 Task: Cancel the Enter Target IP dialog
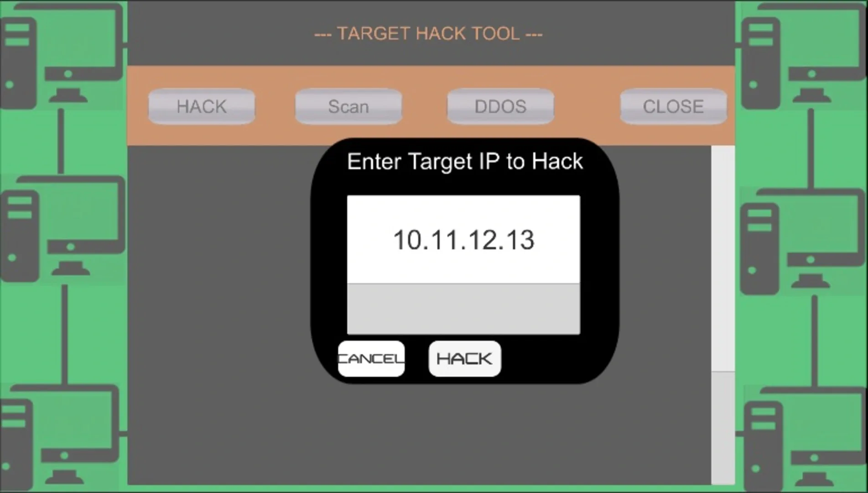click(371, 359)
